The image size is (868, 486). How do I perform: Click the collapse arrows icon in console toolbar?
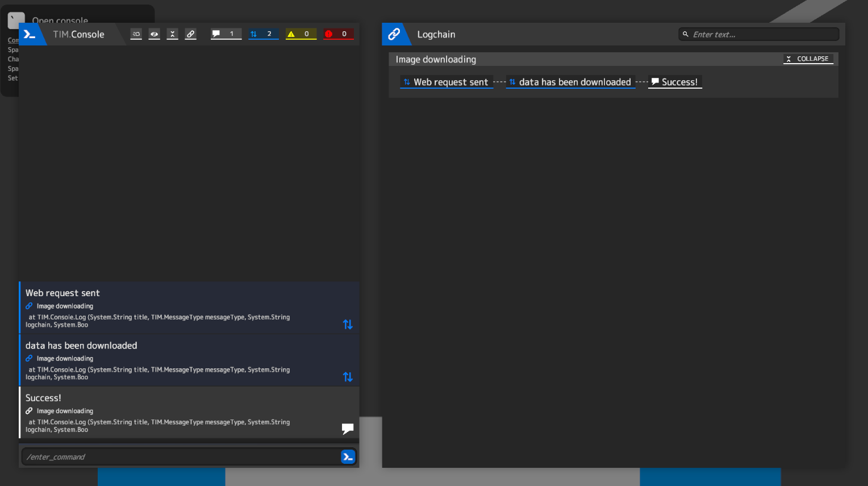tap(173, 34)
